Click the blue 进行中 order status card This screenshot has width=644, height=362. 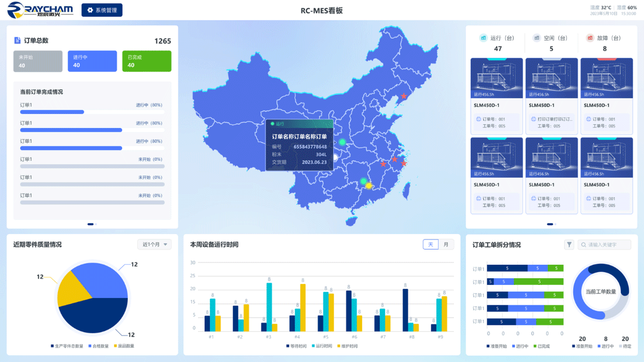92,61
